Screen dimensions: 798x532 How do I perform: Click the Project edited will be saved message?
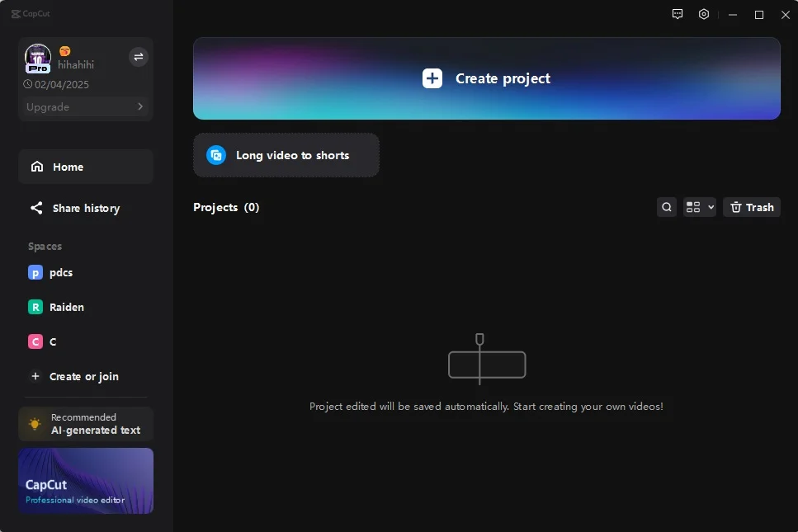(x=487, y=407)
